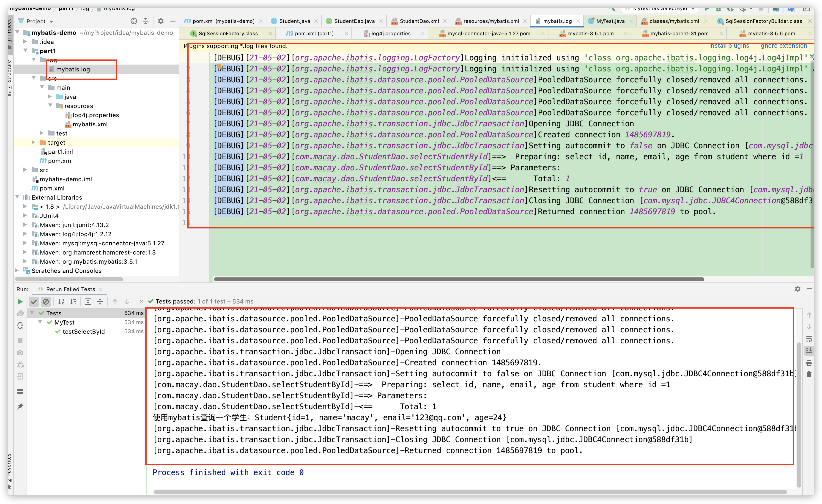822x504 pixels.
Task: Click the clear all trash icon in console
Action: [809, 374]
